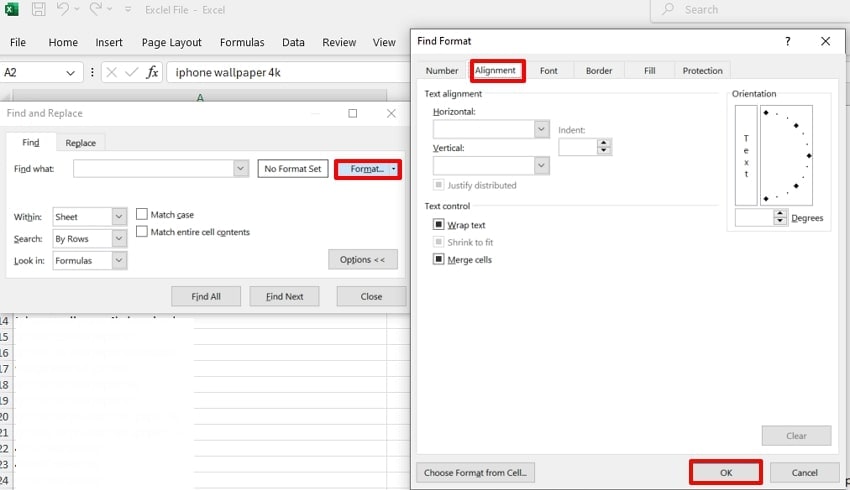Click the Find what input field
This screenshot has height=490, width=850.
point(153,169)
